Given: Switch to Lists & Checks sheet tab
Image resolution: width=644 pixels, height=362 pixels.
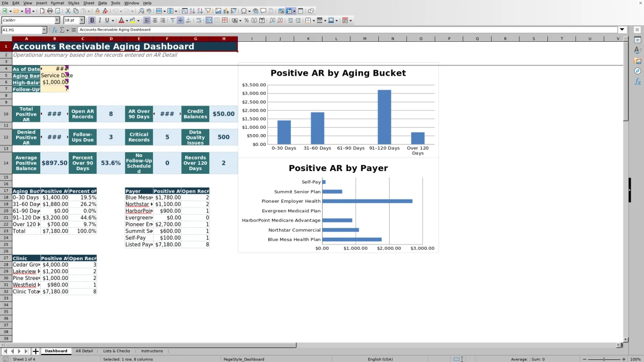Looking at the screenshot, I should click(116, 351).
